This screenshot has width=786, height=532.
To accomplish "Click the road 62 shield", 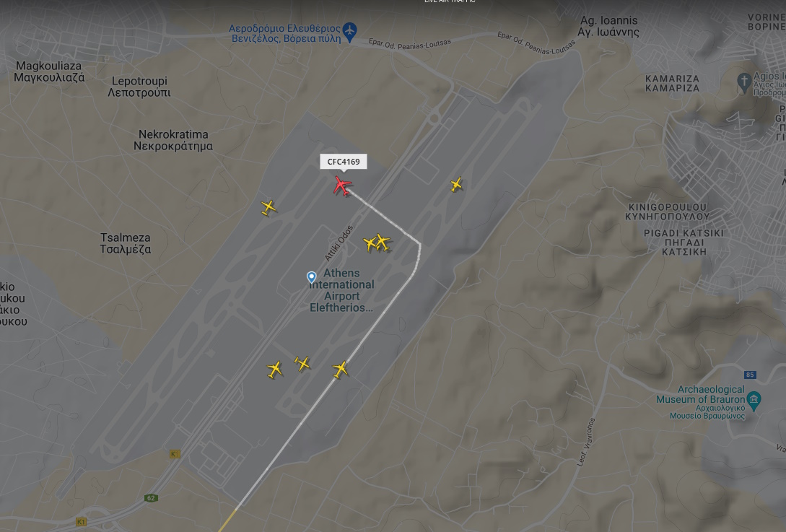I will [151, 498].
